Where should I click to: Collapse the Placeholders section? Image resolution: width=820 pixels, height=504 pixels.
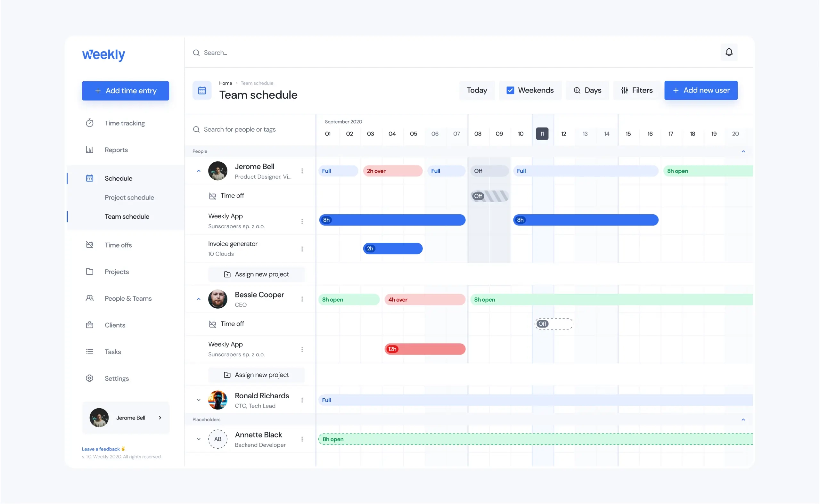[743, 420]
